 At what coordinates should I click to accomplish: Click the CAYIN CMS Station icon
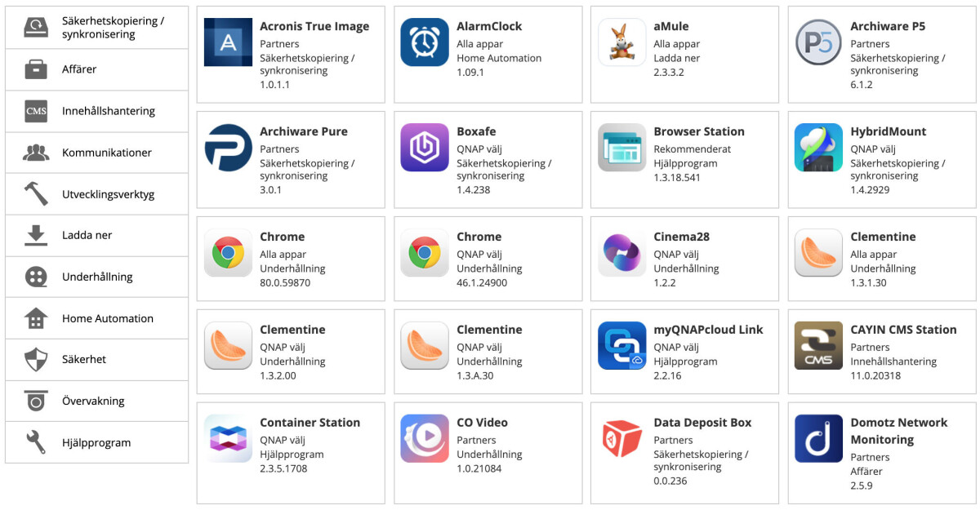(x=818, y=346)
